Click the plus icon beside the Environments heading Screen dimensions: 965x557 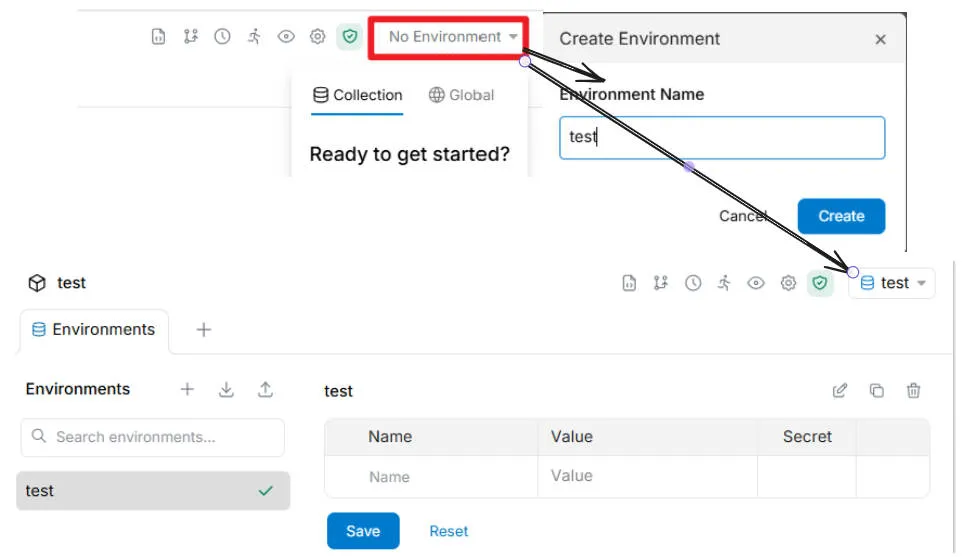click(187, 390)
